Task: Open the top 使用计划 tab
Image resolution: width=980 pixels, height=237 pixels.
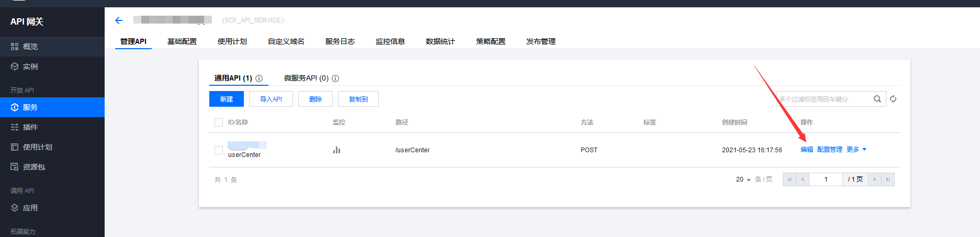Action: click(x=232, y=41)
